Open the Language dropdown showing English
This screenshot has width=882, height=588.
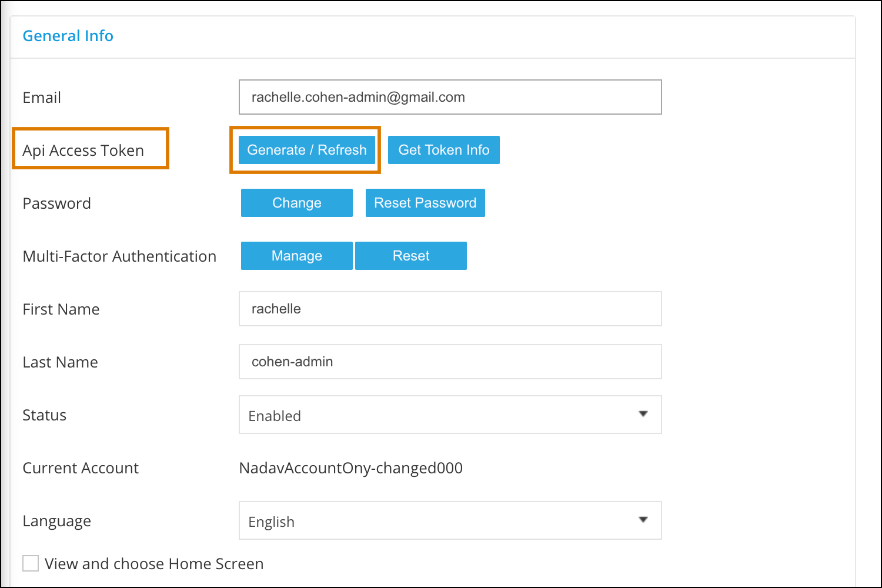coord(450,520)
